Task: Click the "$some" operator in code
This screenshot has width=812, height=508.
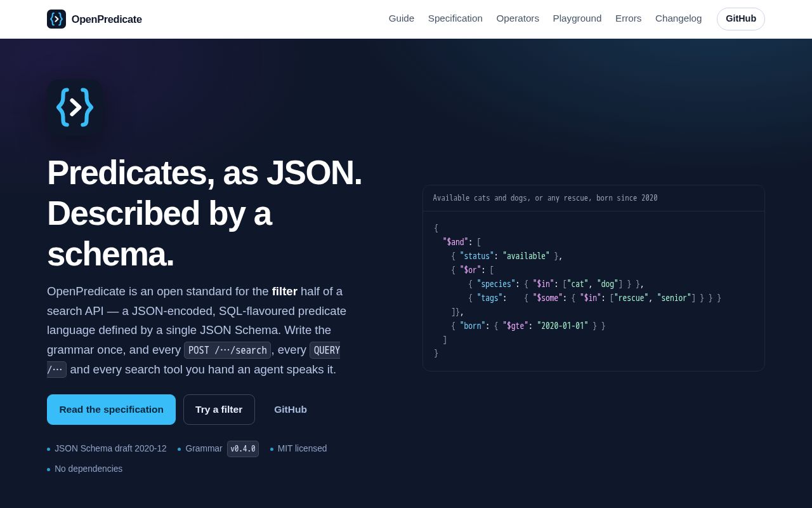Action: pyautogui.click(x=547, y=298)
